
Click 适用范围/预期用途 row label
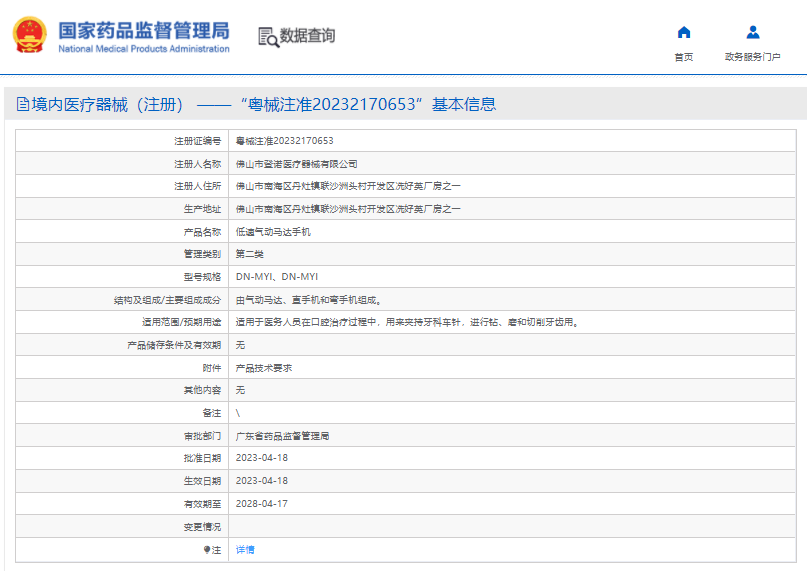(x=182, y=322)
